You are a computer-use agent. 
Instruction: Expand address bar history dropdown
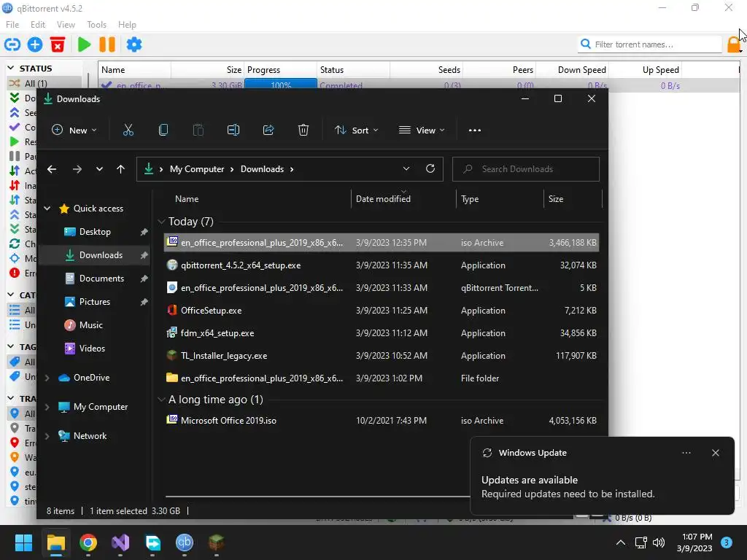(406, 168)
